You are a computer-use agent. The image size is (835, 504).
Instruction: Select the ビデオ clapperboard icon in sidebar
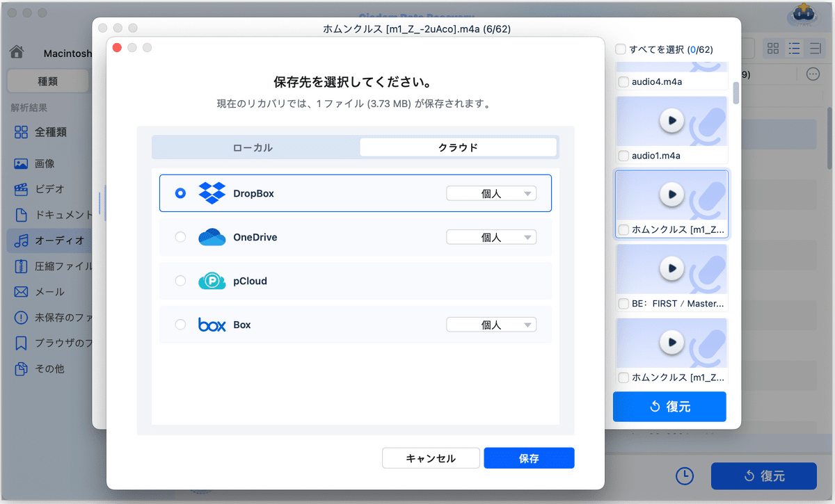[21, 189]
